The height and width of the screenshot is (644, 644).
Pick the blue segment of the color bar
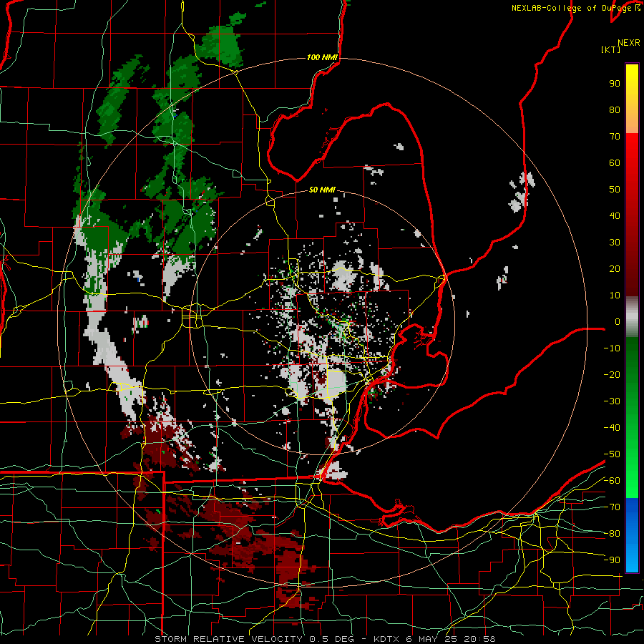632,535
